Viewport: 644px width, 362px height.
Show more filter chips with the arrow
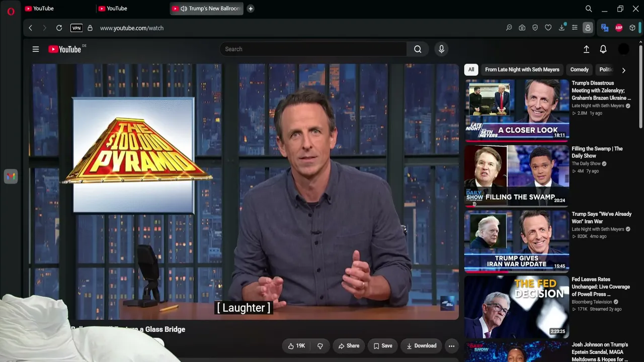(623, 70)
